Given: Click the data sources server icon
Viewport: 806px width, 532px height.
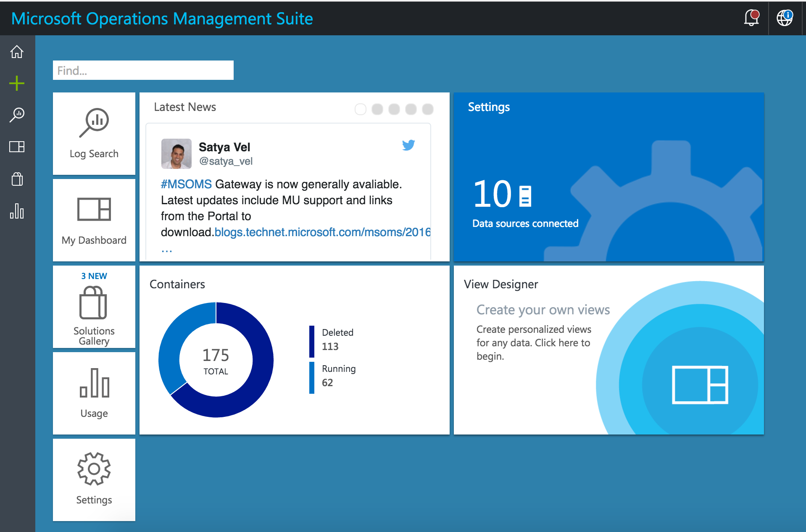Looking at the screenshot, I should click(x=525, y=196).
